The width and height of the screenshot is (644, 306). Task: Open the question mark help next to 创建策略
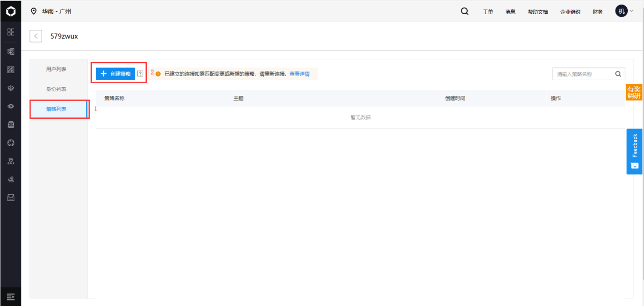140,74
